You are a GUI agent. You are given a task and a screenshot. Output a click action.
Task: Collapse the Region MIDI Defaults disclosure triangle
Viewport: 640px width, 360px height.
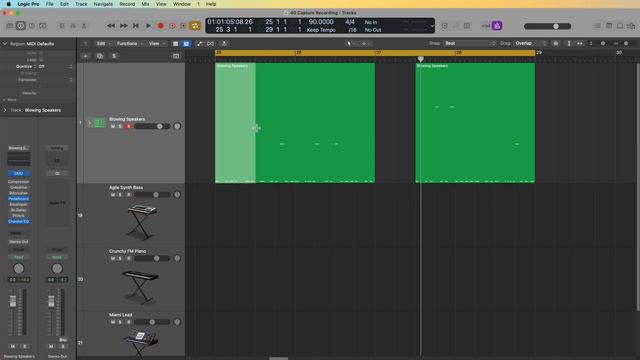[x=5, y=44]
